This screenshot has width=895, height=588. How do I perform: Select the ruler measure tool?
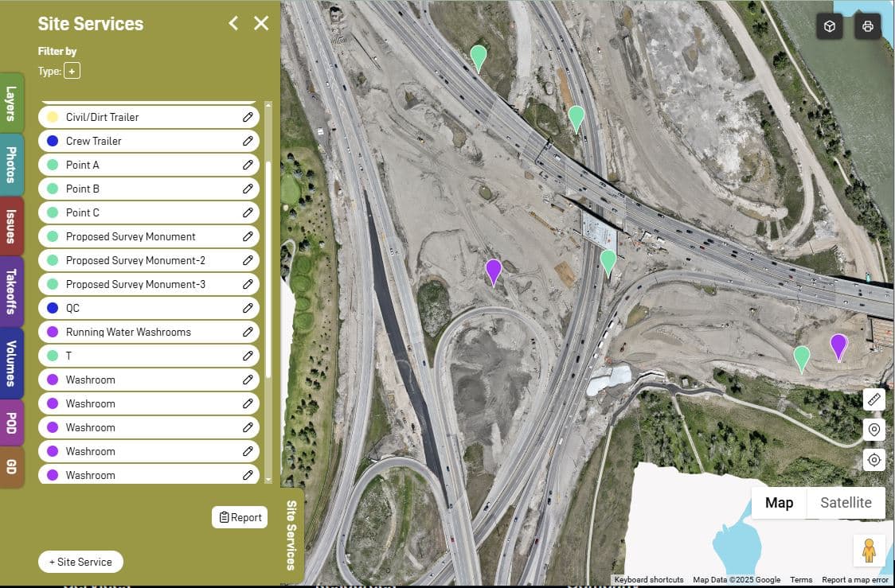click(x=874, y=399)
